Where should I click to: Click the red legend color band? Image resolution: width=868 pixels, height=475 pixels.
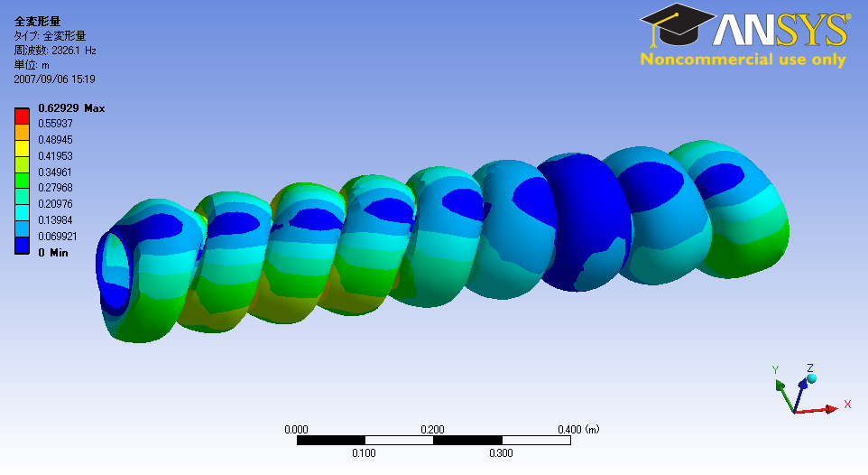coord(22,116)
